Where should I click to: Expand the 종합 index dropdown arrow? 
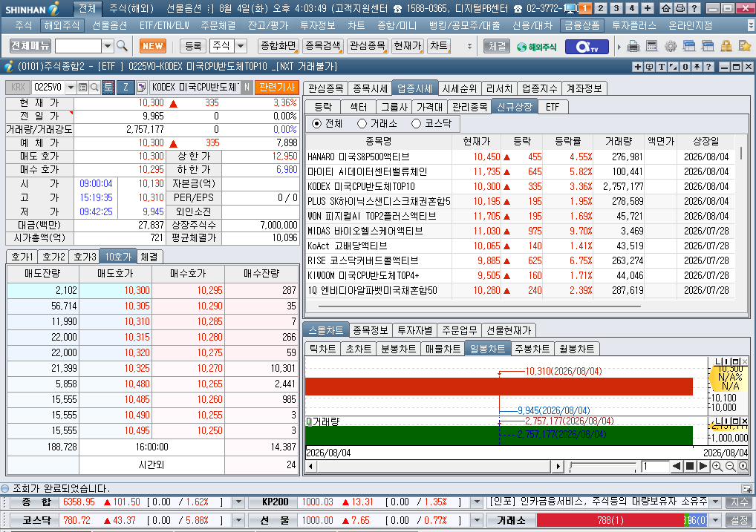click(x=238, y=502)
